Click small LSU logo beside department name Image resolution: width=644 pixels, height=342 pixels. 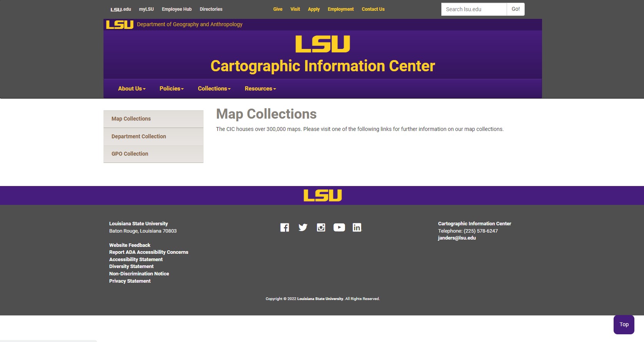click(x=120, y=25)
